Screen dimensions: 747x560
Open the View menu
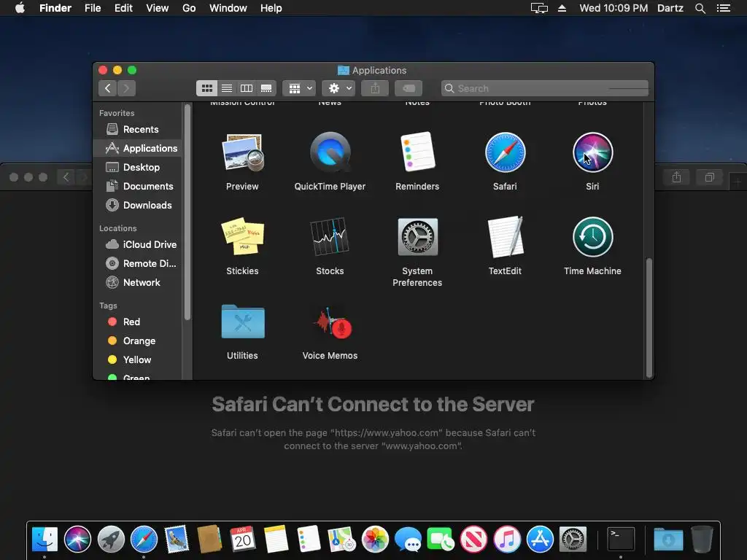(x=158, y=8)
